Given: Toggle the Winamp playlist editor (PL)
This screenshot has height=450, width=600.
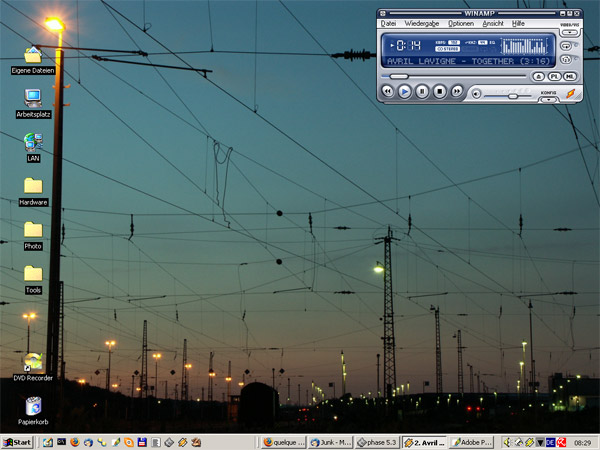Looking at the screenshot, I should click(x=554, y=76).
